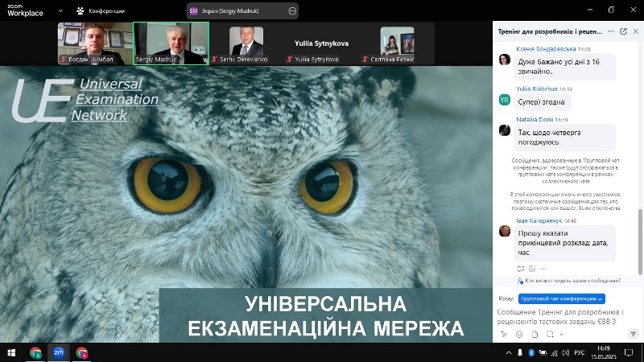
Task: Click the chat panel vertical scrollbar
Action: tap(641, 233)
